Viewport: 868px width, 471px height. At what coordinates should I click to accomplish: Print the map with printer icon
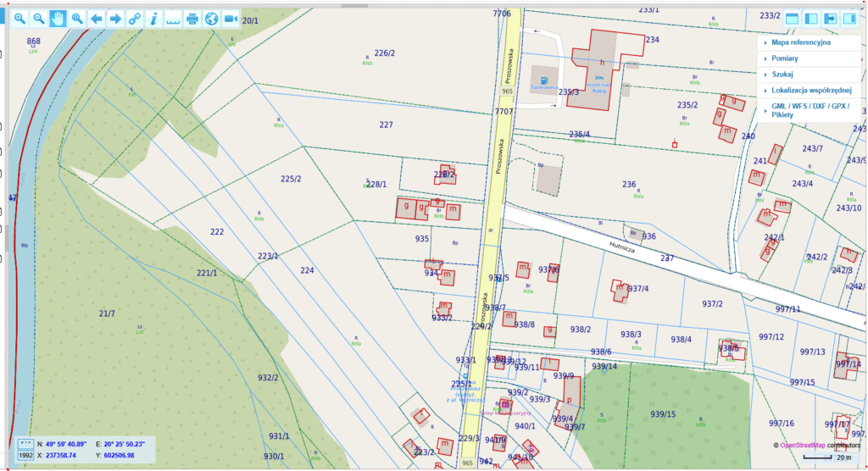coord(192,18)
